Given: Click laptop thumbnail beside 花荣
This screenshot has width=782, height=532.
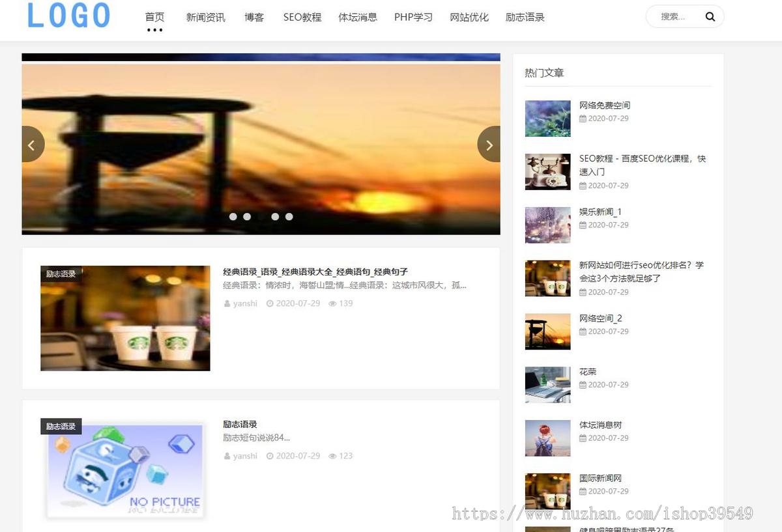Looking at the screenshot, I should tap(547, 385).
